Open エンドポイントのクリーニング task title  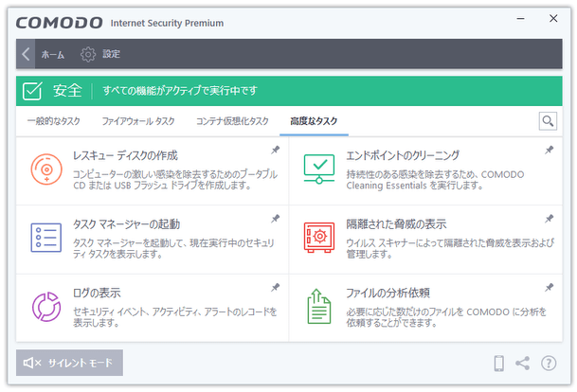coord(403,155)
